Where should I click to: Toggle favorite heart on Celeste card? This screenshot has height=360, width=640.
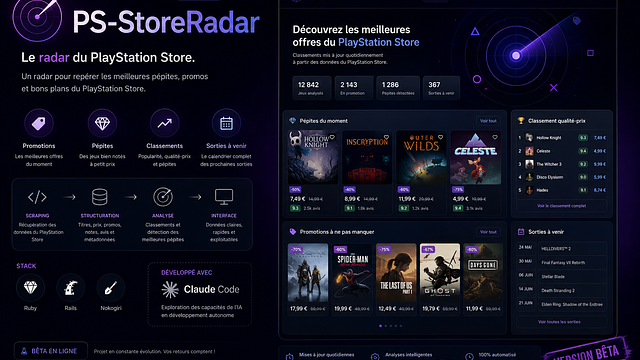click(495, 137)
